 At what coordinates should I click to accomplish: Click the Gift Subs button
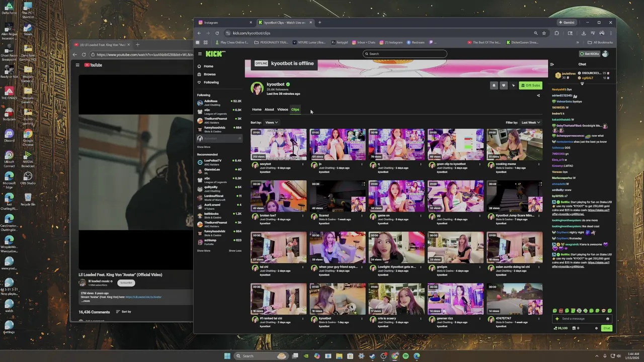click(x=531, y=85)
